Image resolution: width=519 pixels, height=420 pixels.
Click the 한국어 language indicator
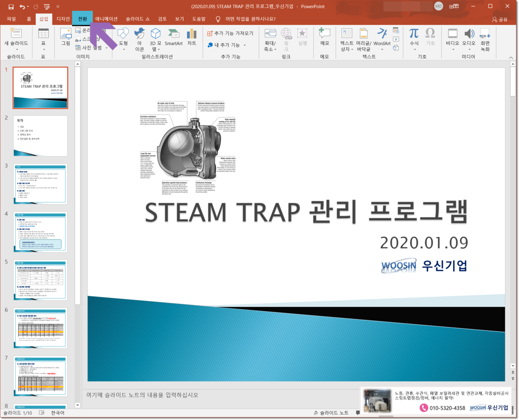click(58, 413)
